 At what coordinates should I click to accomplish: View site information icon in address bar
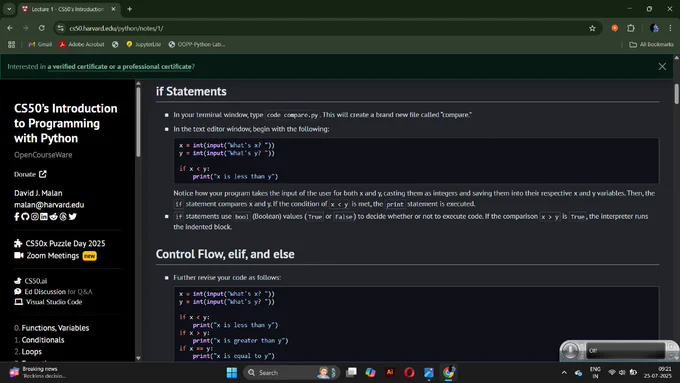61,28
